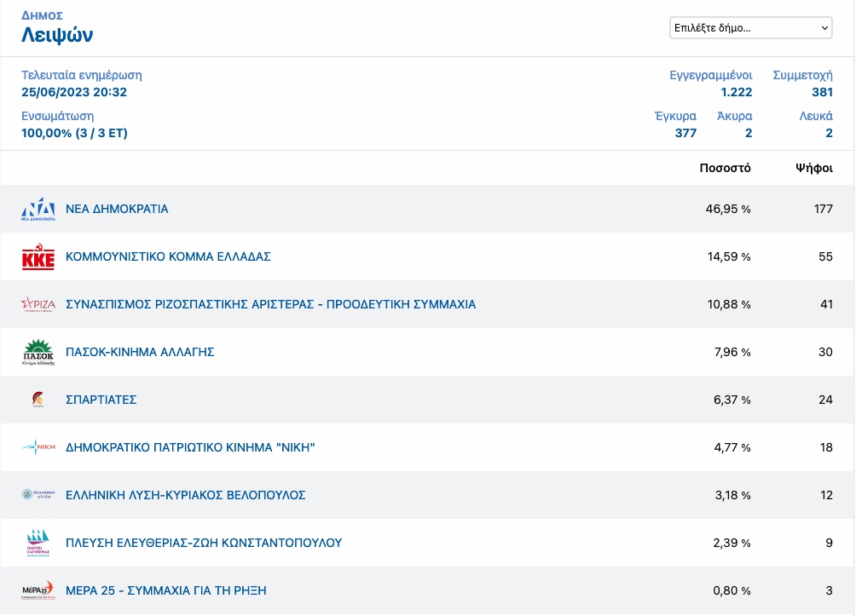
Task: Open the ΝΕΑ ΔΗΜΟΚΡΑΤΙΑ party link
Action: tap(117, 209)
